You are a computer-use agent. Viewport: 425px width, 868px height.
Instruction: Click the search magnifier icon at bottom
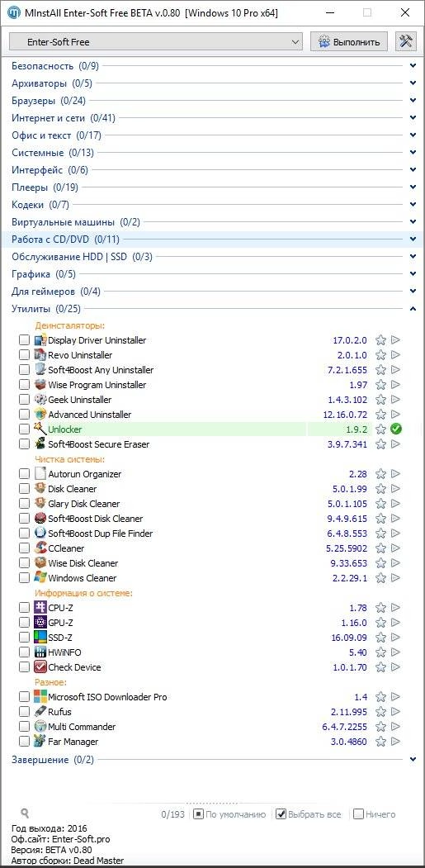coord(25,813)
